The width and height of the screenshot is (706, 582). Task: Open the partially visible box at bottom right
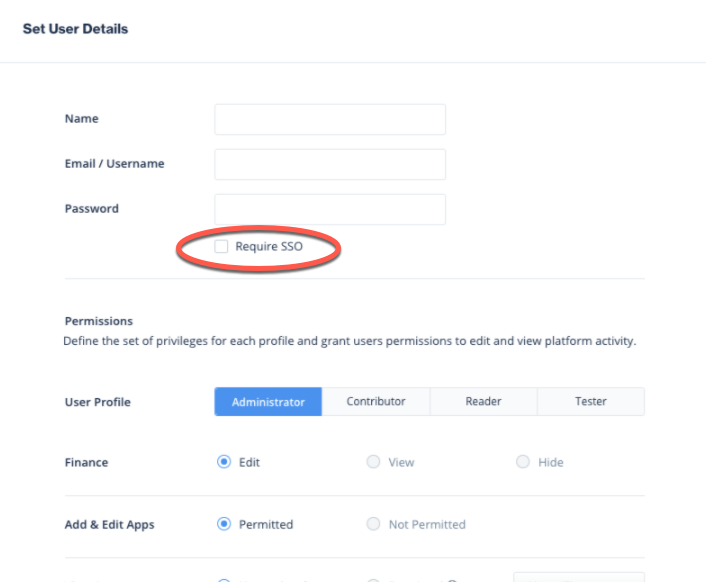[579, 577]
